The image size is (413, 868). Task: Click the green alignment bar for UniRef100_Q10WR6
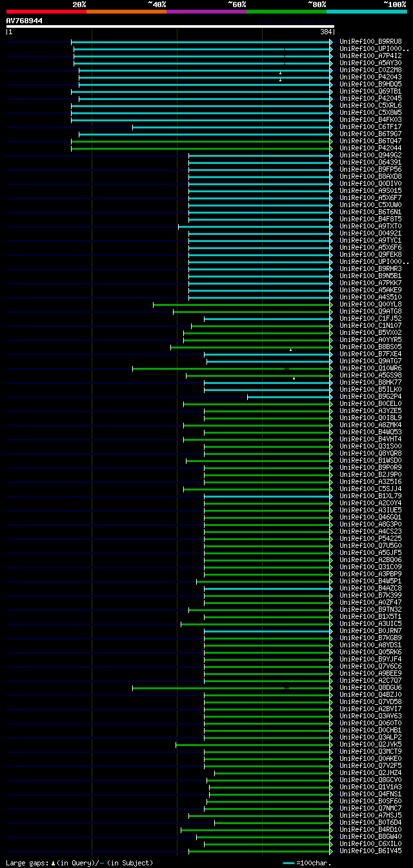tap(232, 368)
